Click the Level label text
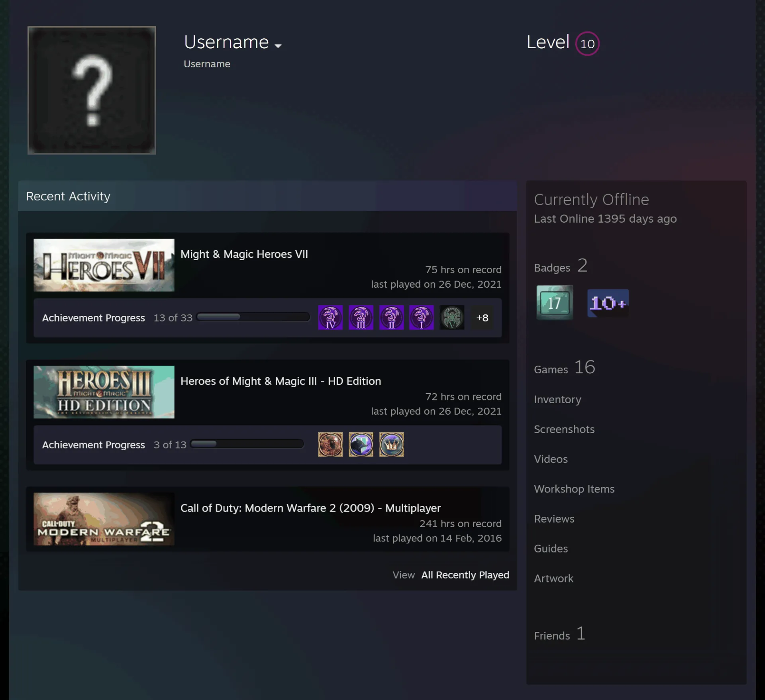Viewport: 765px width, 700px height. tap(548, 42)
